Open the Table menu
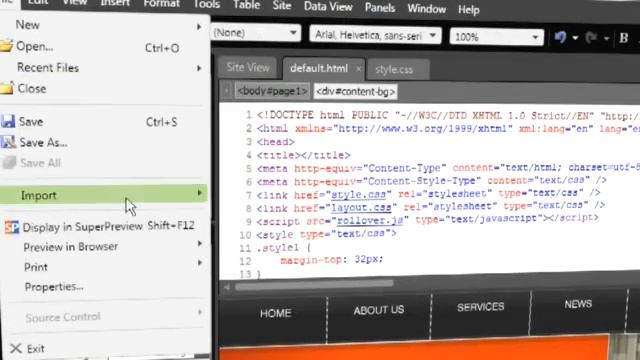This screenshot has height=360, width=640. click(x=247, y=5)
